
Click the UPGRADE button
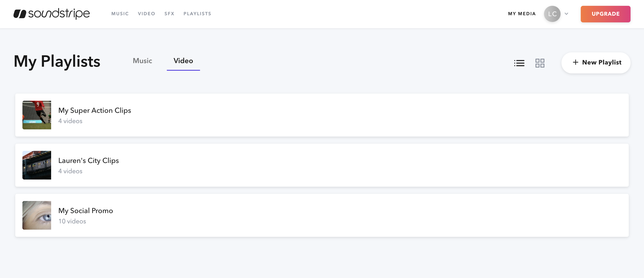click(605, 14)
